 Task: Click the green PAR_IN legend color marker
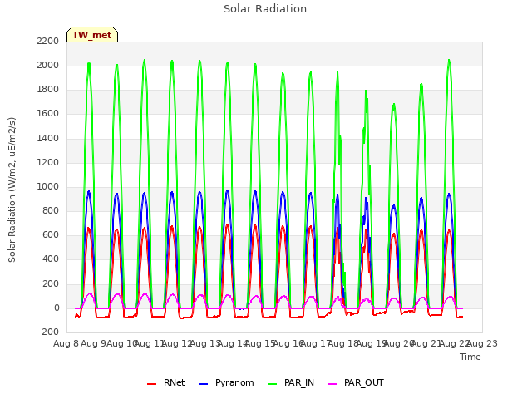point(273,384)
